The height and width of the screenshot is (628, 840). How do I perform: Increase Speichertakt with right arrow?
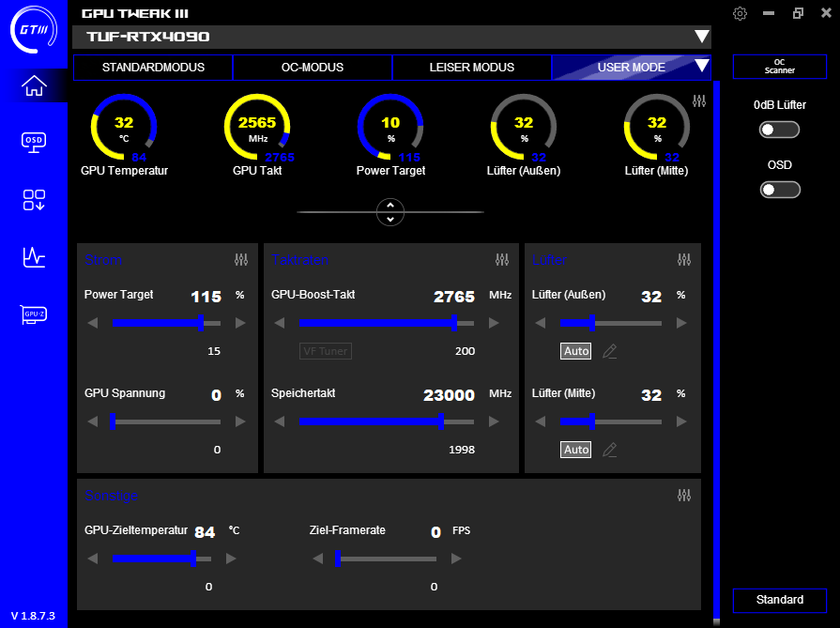pos(494,421)
